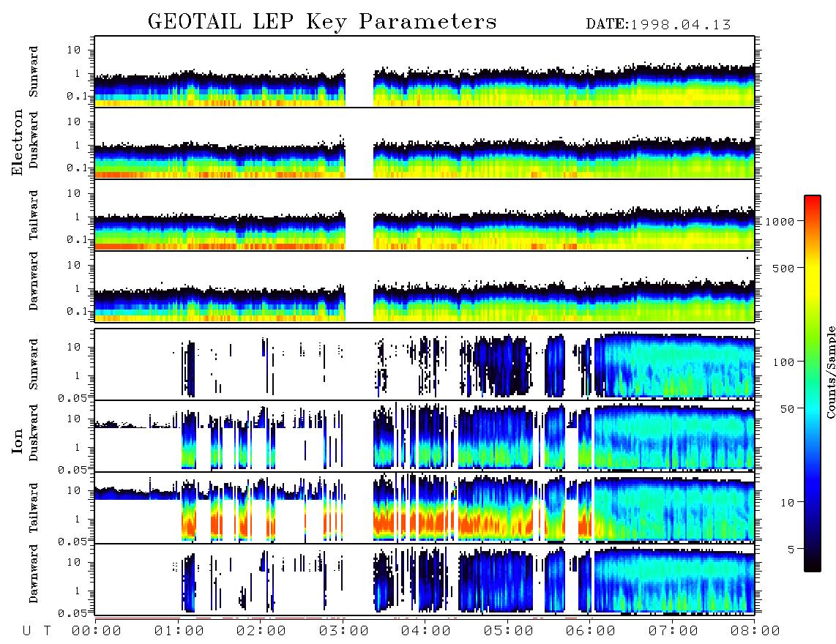Click the "0.1" tick of Electron Tailward panel
836x644 pixels.
(x=76, y=239)
